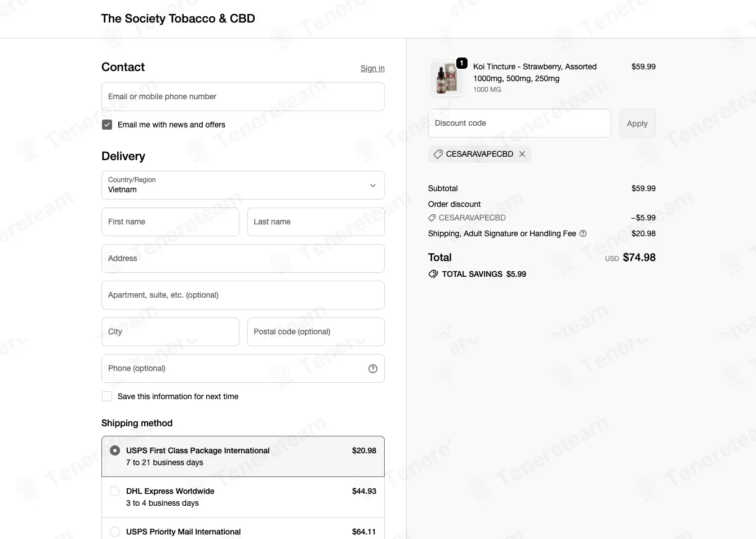Click the 7 to 21 business days text
The image size is (756, 539).
[x=164, y=462]
